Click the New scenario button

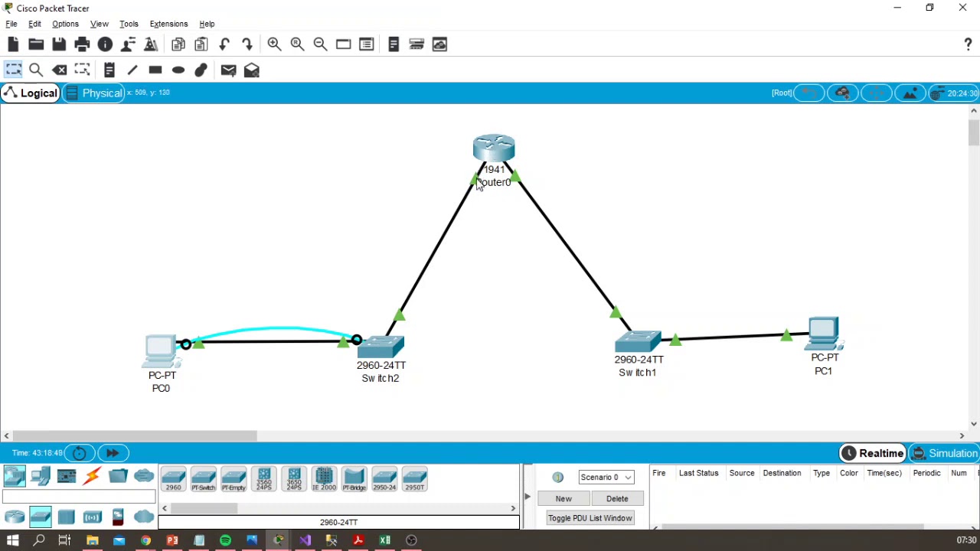tap(563, 499)
